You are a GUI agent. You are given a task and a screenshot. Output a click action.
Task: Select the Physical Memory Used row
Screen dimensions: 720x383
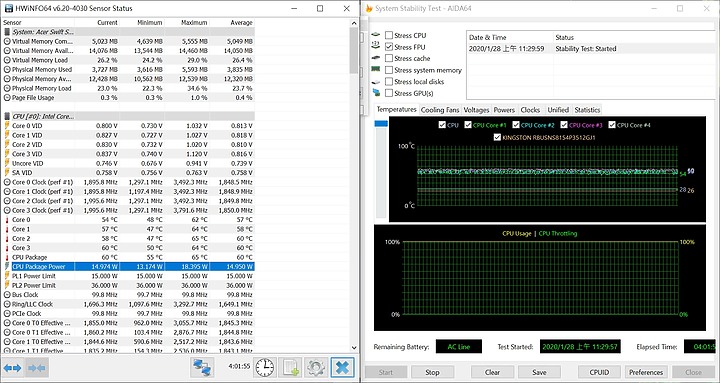click(x=128, y=69)
